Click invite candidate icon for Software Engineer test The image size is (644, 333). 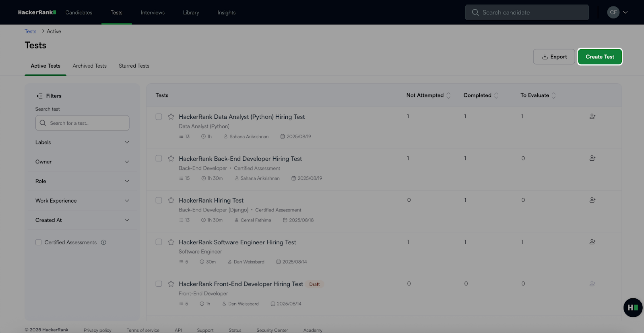[592, 242]
